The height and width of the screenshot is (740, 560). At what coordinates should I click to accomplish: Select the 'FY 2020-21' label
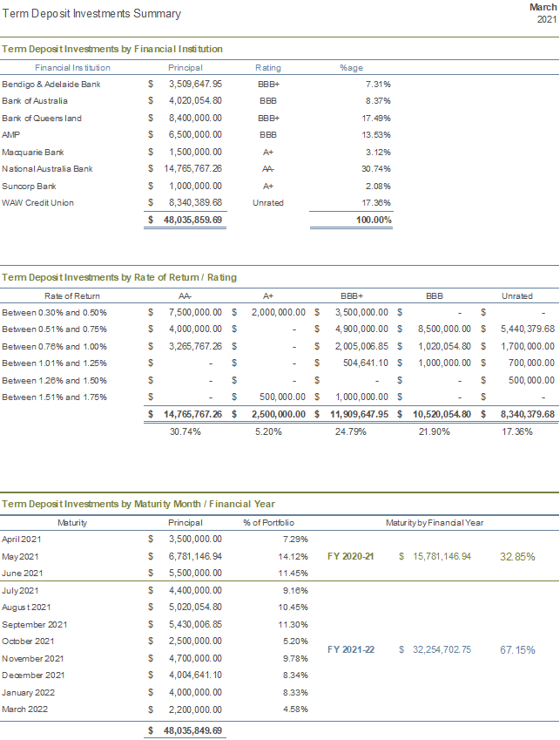351,556
